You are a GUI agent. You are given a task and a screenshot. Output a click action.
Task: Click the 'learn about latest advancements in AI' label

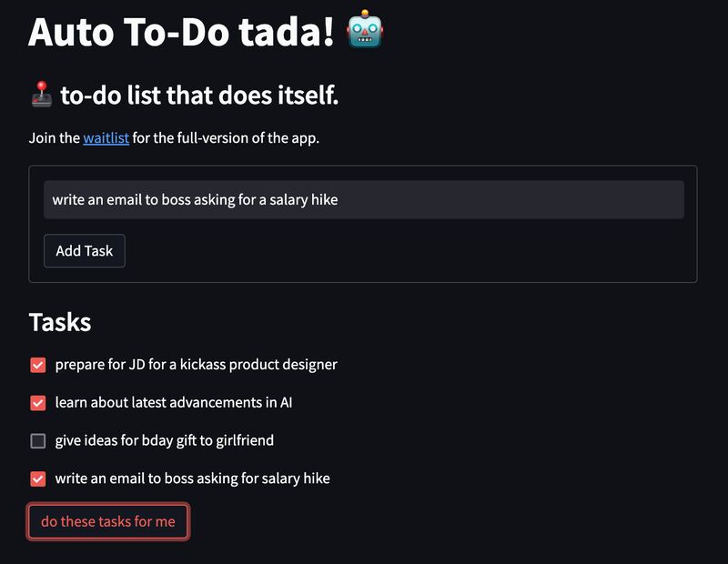click(x=174, y=402)
